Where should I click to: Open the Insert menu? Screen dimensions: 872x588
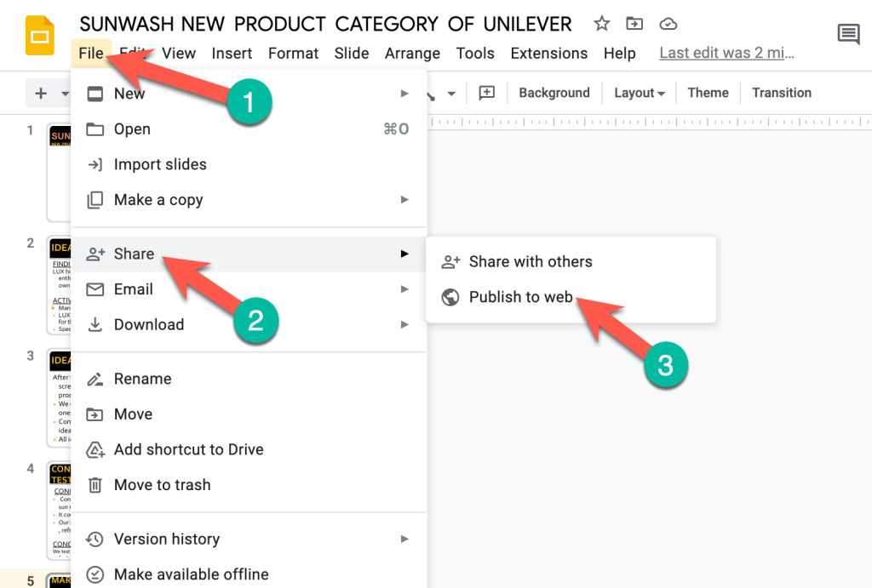coord(232,53)
